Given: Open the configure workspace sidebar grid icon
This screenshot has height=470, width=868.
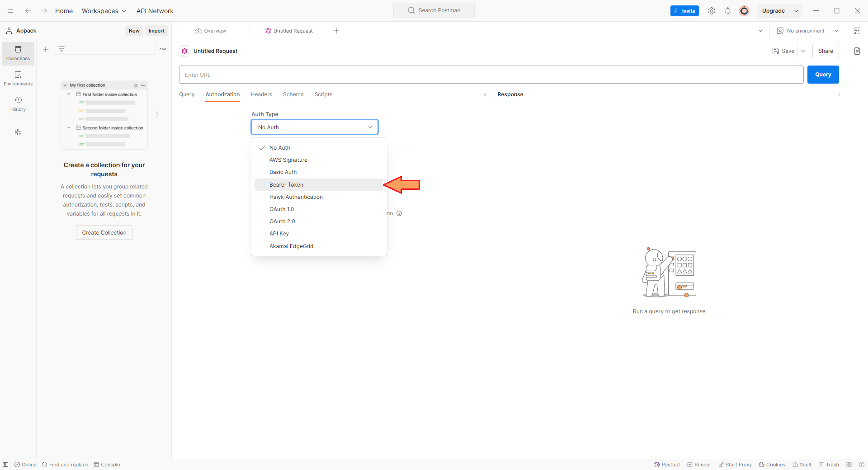Looking at the screenshot, I should 18,132.
